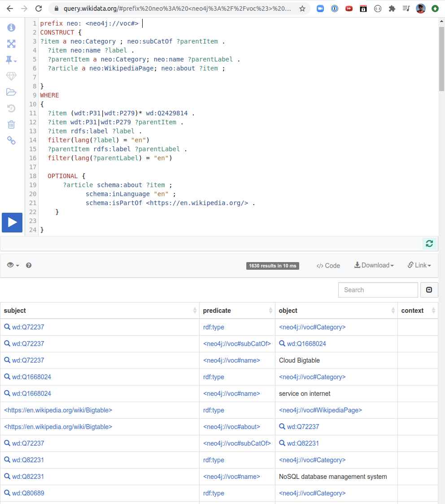Open the result view eye dropdown
This screenshot has width=445, height=504.
click(13, 265)
